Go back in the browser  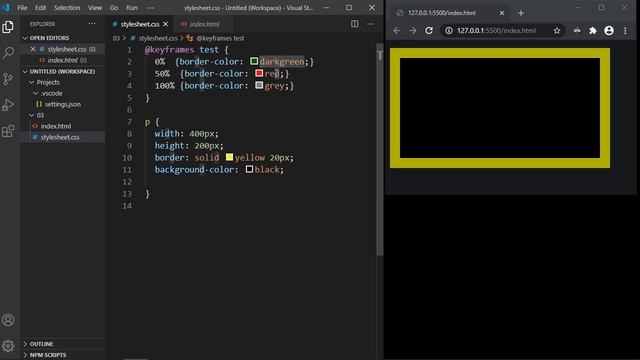click(x=397, y=31)
